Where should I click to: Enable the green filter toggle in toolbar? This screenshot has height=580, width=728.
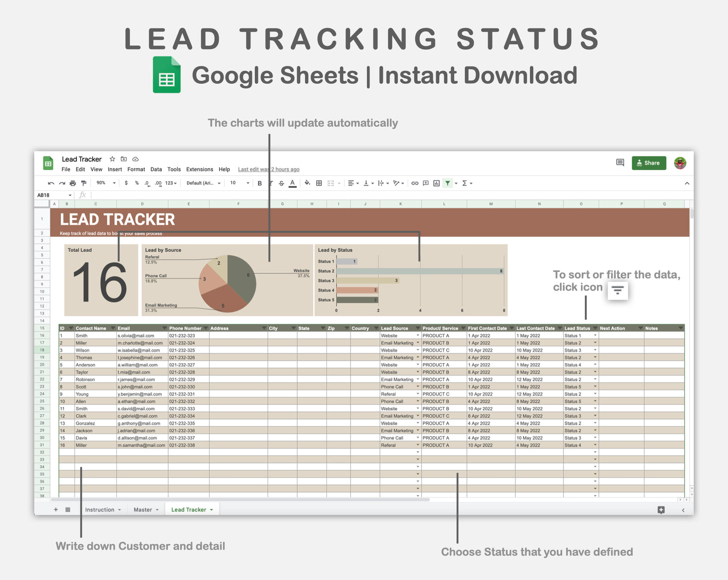(x=447, y=183)
